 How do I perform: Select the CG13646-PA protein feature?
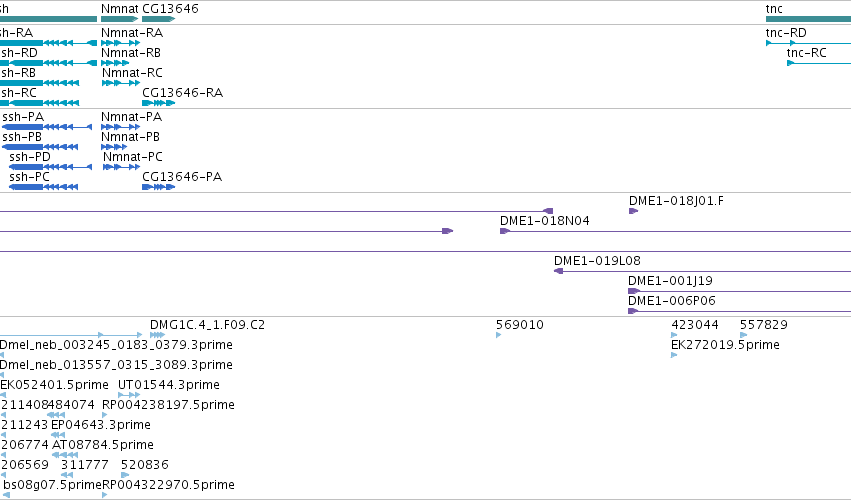pyautogui.click(x=158, y=187)
